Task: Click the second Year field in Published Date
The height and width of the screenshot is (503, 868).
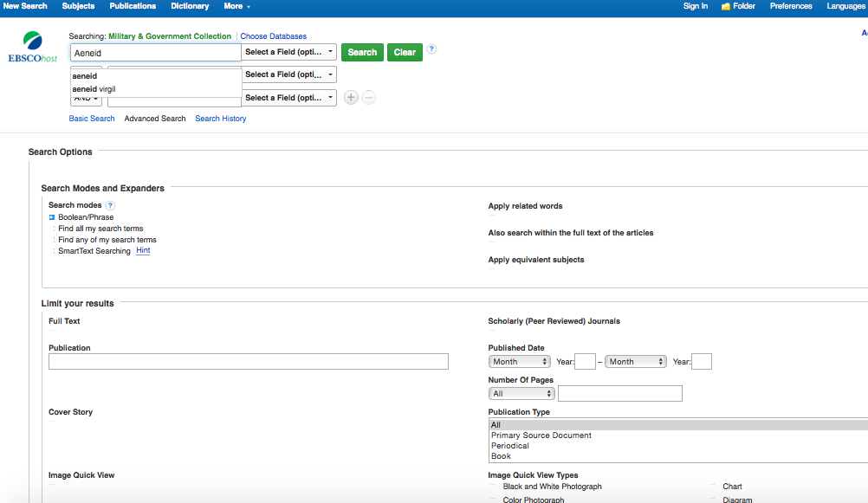Action: [x=702, y=361]
